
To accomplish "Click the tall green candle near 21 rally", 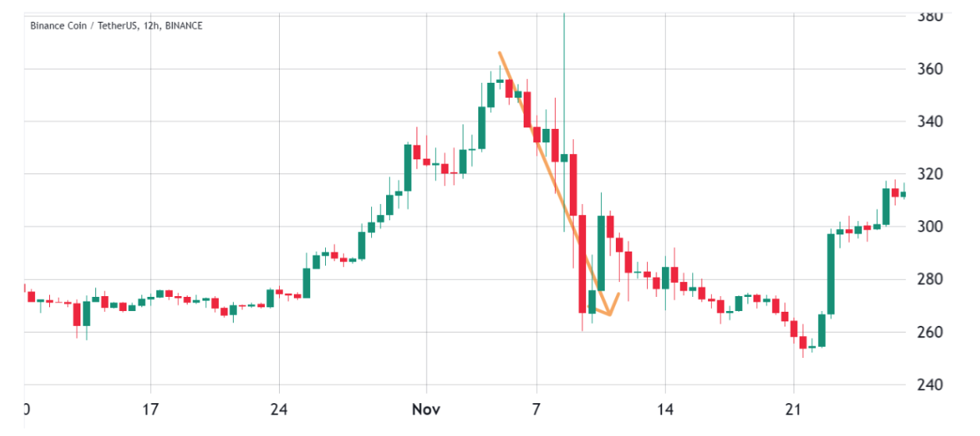I will [x=831, y=273].
